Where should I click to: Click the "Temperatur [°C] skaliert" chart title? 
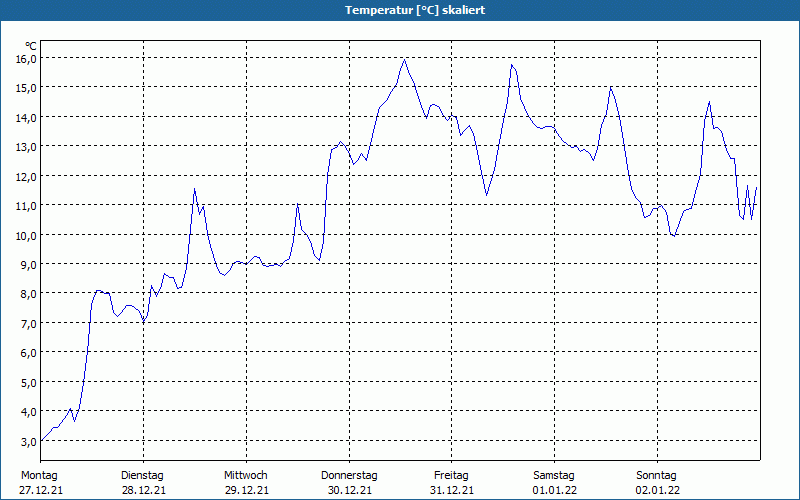coord(400,10)
